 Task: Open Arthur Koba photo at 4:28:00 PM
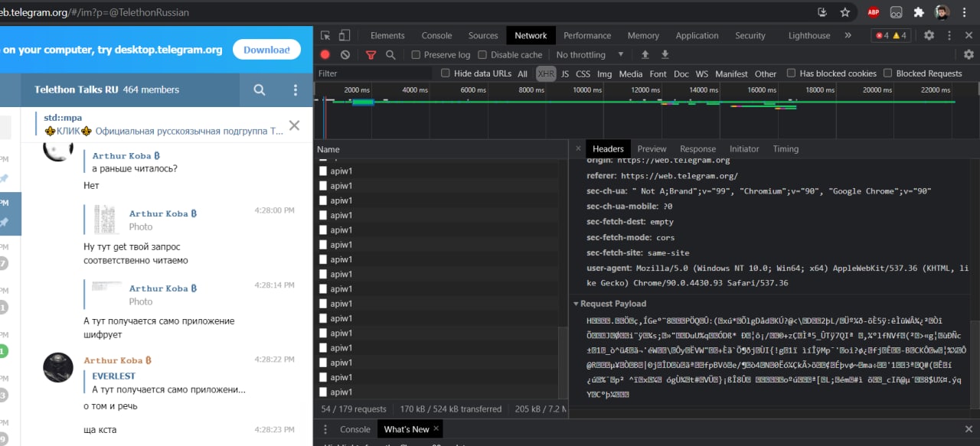[106, 220]
